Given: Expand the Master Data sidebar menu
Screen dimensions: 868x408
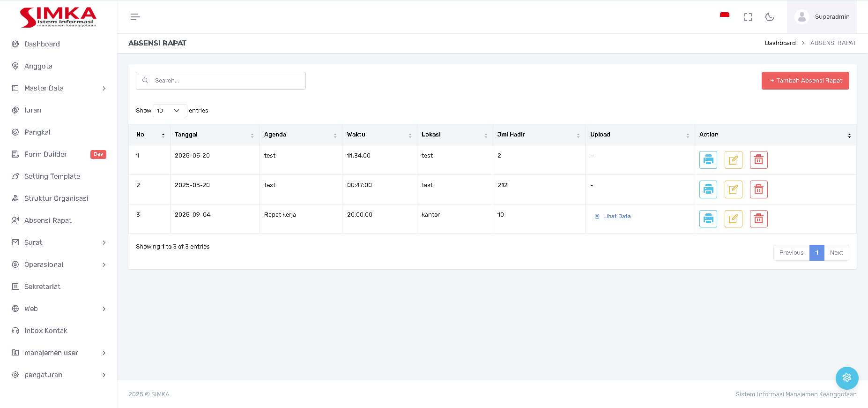Looking at the screenshot, I should tap(59, 88).
